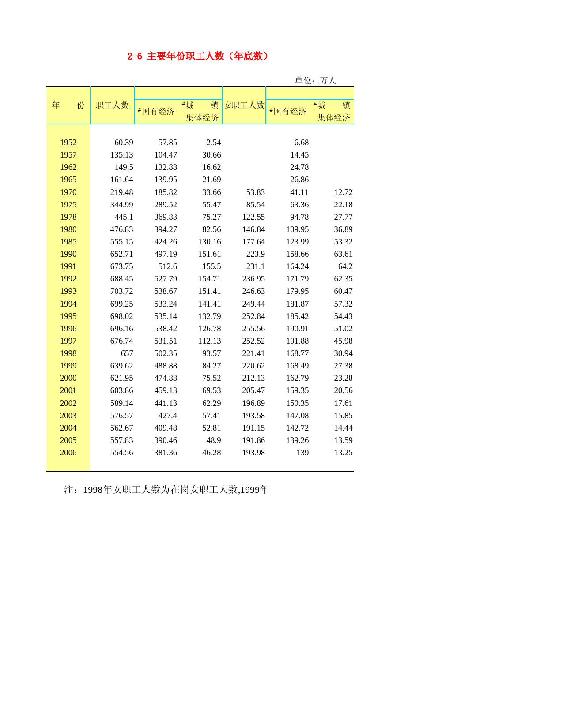Click the value 2.54
This screenshot has width=563, height=728.
(x=214, y=143)
